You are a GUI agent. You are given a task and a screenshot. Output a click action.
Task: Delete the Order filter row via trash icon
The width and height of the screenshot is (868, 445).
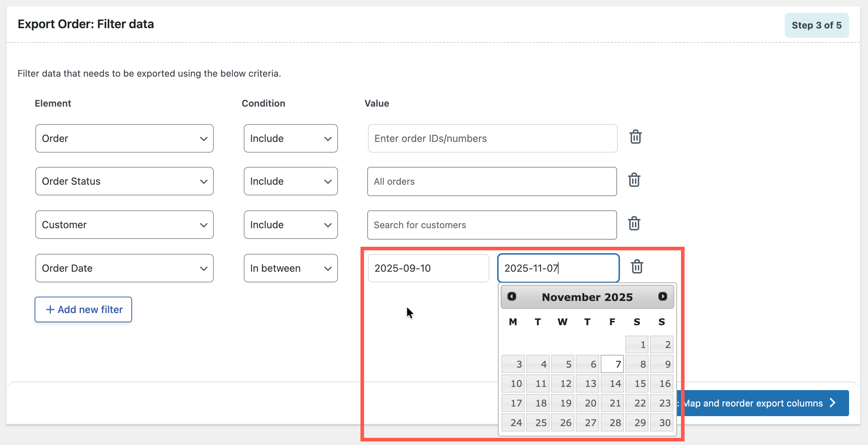pos(635,137)
